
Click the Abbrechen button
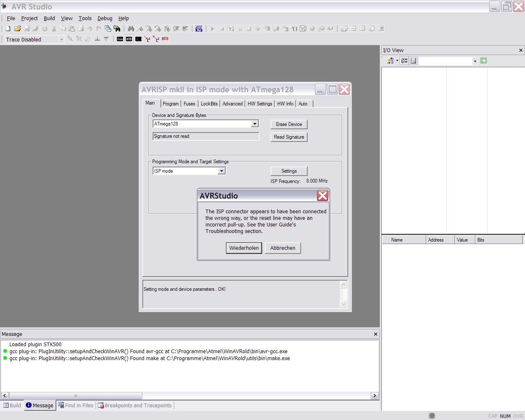283,248
